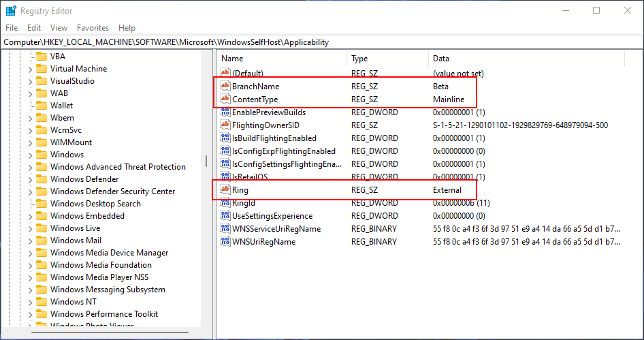644x340 pixels.
Task: Expand the WAB key
Action: pos(30,94)
